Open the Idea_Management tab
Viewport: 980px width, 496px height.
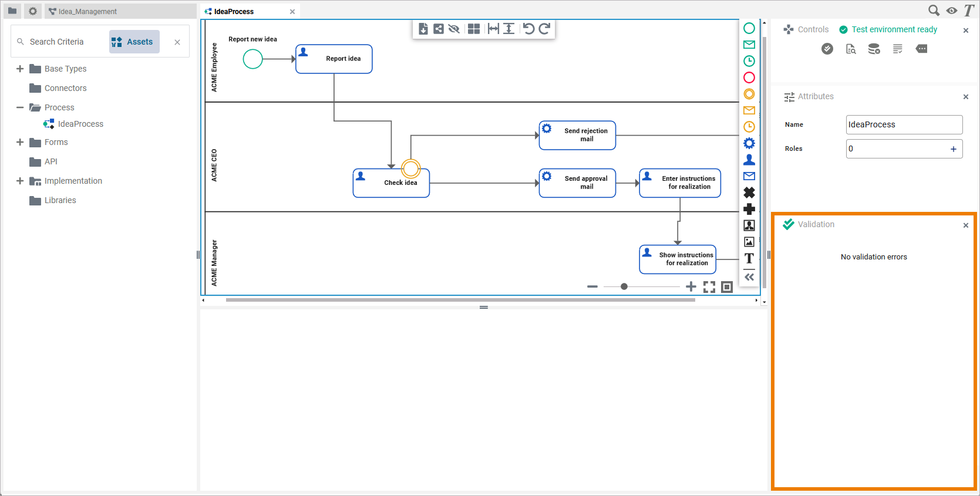(x=87, y=11)
